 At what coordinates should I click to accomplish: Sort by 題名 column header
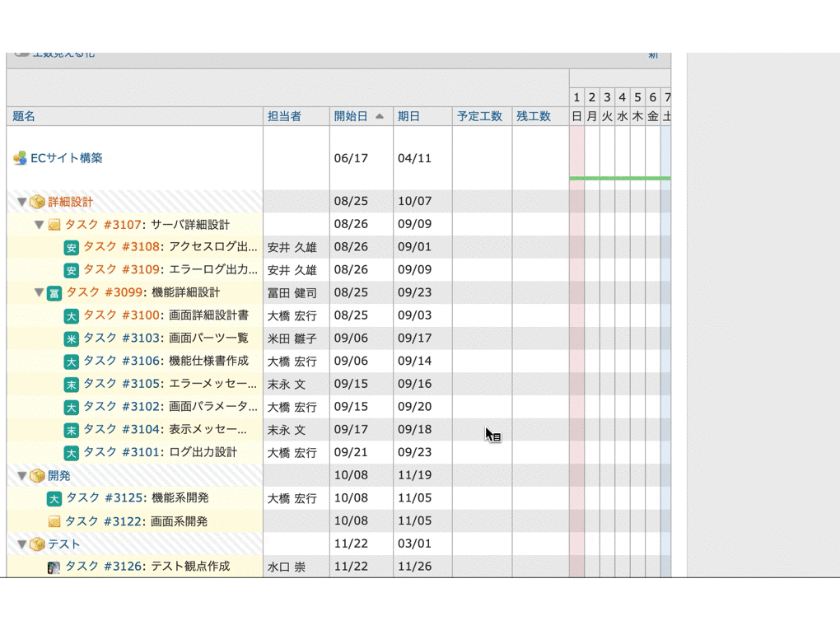coord(24,116)
